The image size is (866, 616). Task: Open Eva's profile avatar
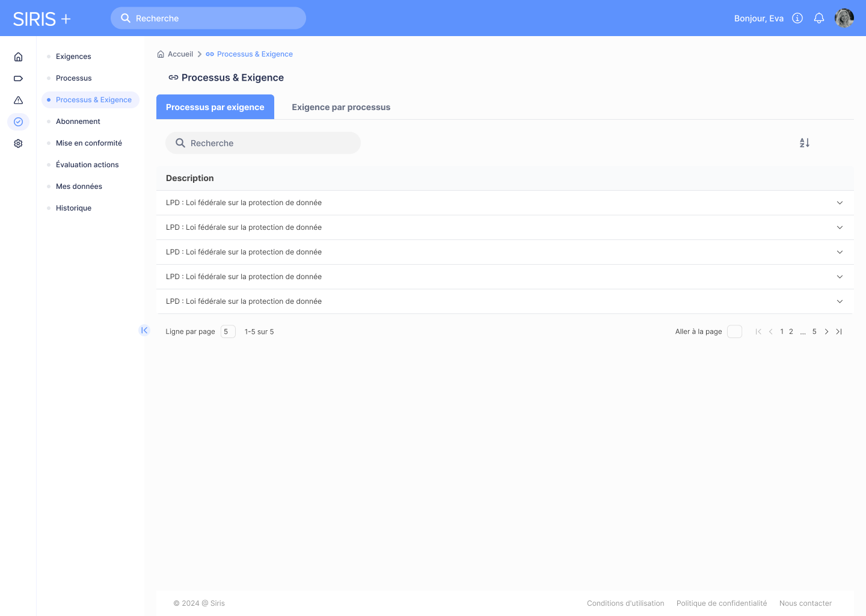[x=844, y=18]
